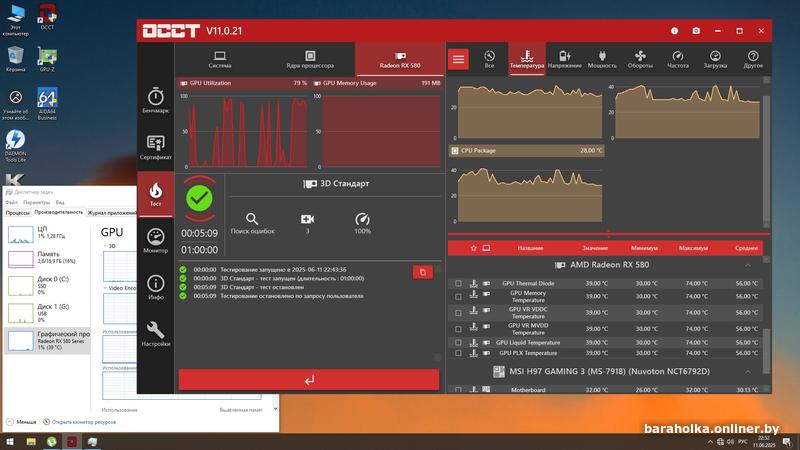Click the favorites star column header
The image size is (800, 450).
[473, 248]
